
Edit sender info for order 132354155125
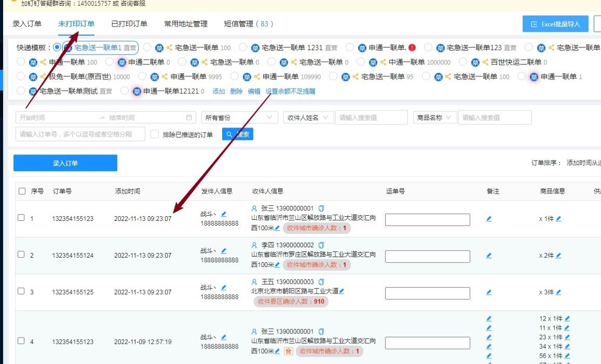(223, 288)
